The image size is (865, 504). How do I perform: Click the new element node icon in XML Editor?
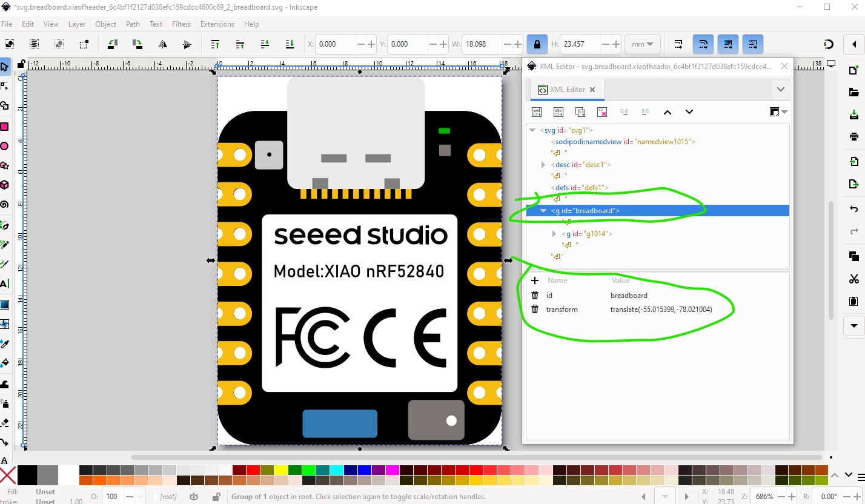click(x=537, y=112)
